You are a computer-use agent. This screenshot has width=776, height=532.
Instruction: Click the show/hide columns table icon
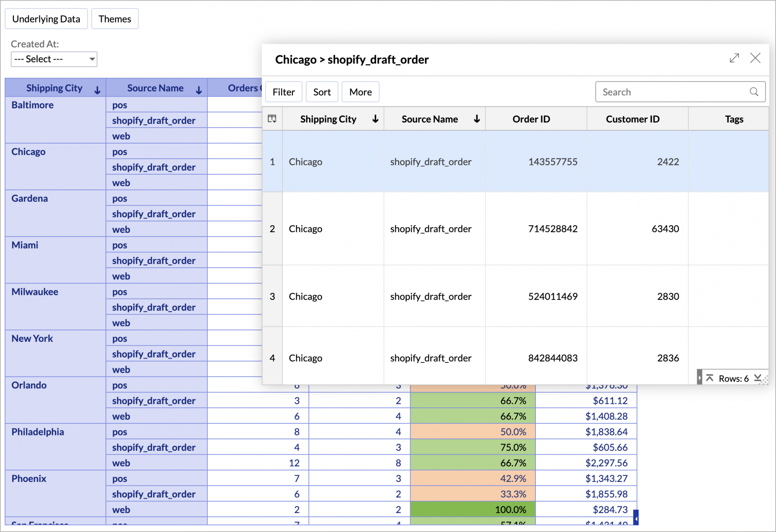(272, 119)
